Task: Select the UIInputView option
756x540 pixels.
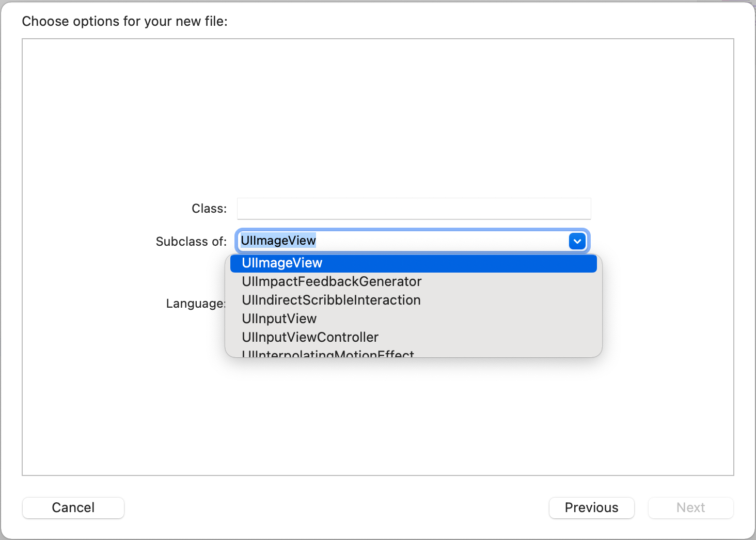Action: tap(279, 319)
